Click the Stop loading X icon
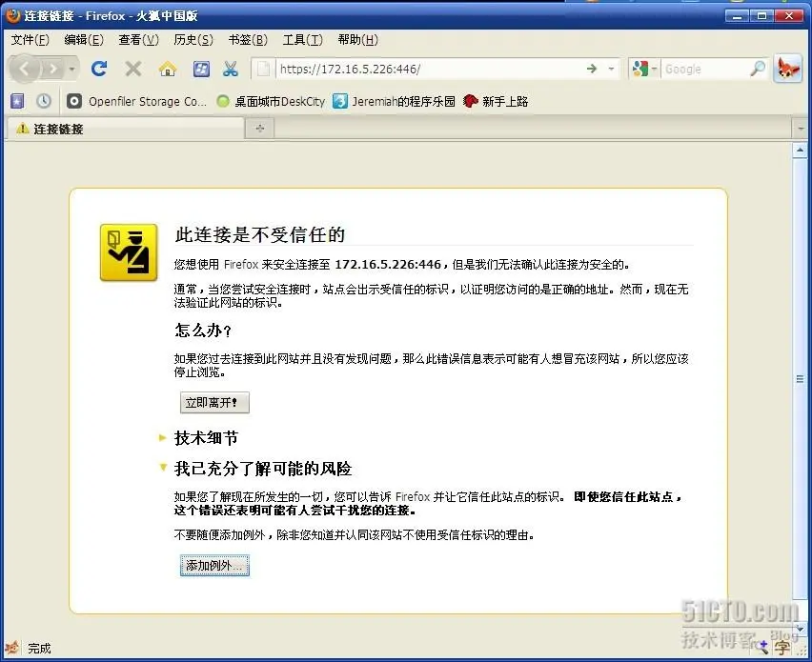Image resolution: width=812 pixels, height=662 pixels. click(x=133, y=69)
